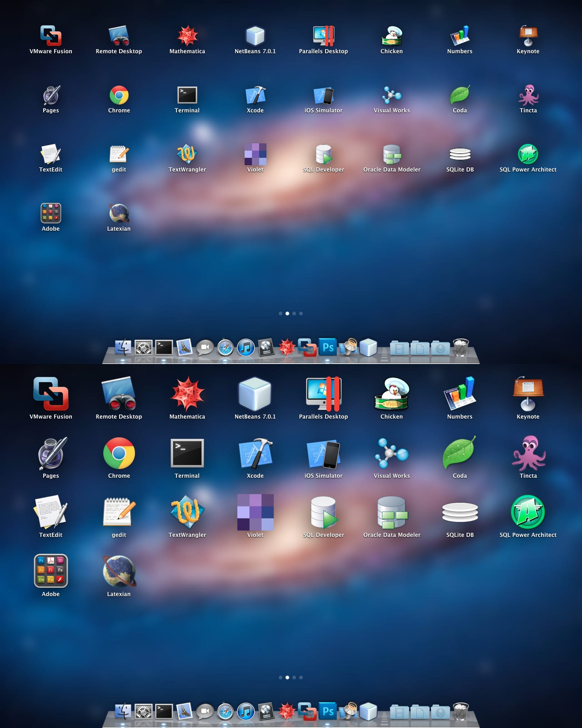
Task: Open iTunes in the small-icon screen's Dock
Action: pos(246,348)
